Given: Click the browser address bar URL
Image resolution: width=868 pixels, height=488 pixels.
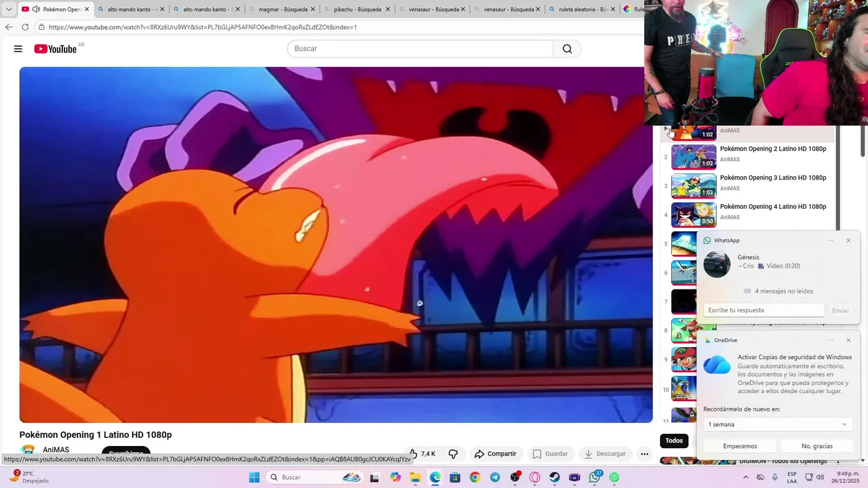Looking at the screenshot, I should coord(203,27).
